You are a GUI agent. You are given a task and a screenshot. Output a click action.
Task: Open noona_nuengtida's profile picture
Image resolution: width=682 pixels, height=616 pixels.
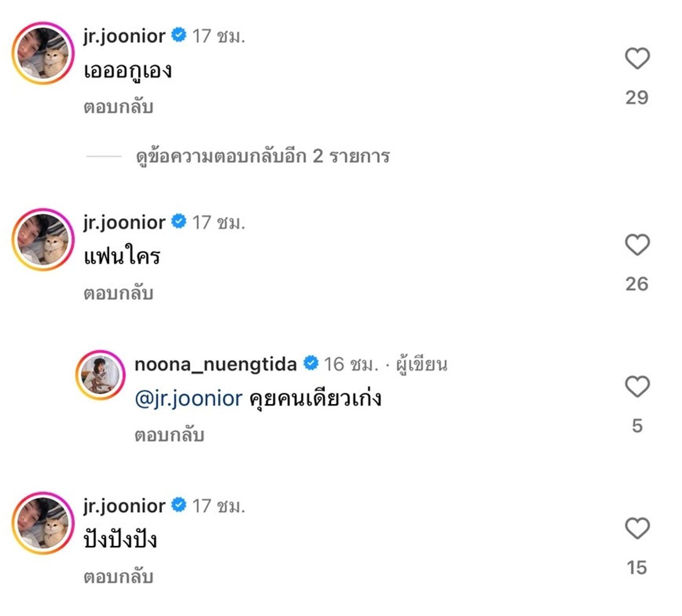[100, 375]
